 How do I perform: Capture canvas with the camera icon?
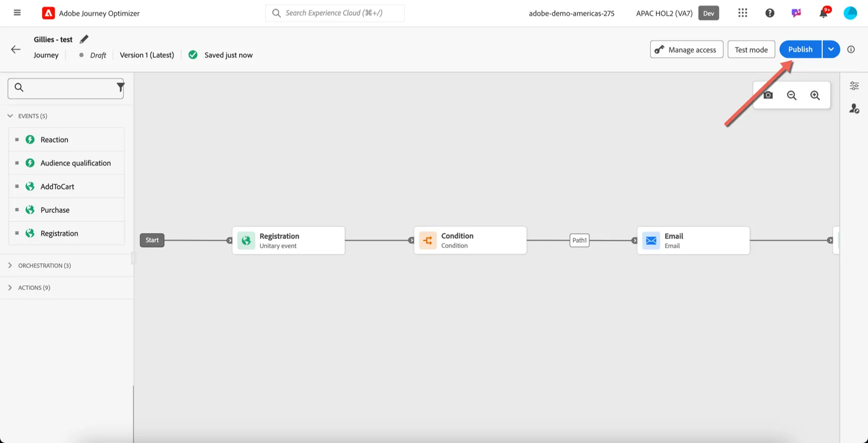click(x=768, y=95)
